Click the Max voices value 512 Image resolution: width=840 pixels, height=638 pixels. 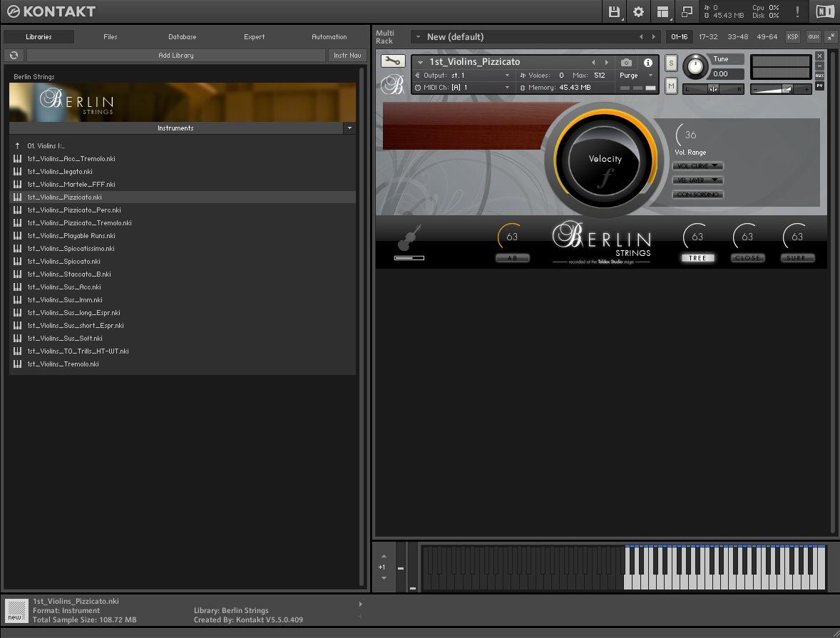click(600, 76)
